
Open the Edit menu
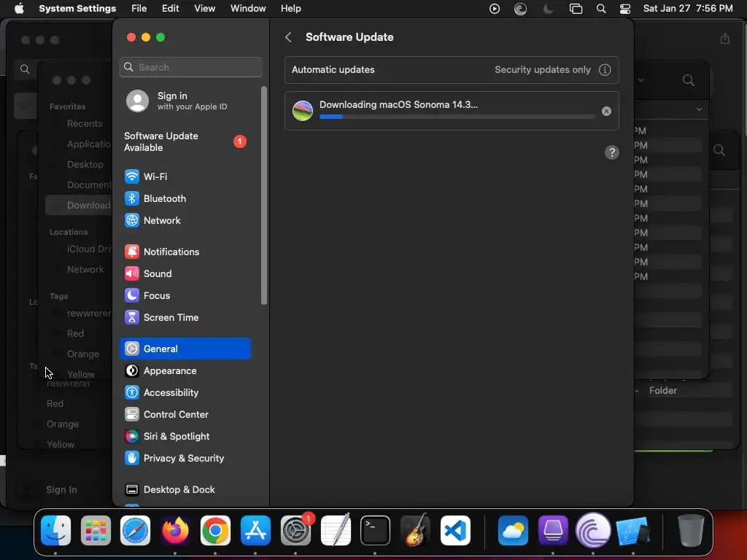point(170,9)
